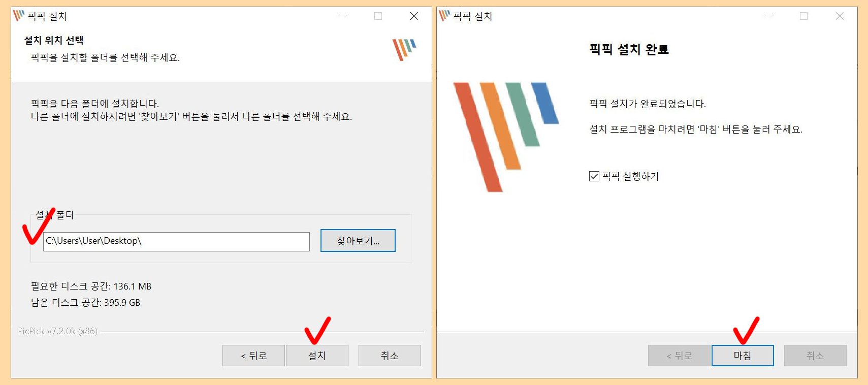Click the large PicPick logo in the completion window
868x385 pixels.
tap(506, 137)
